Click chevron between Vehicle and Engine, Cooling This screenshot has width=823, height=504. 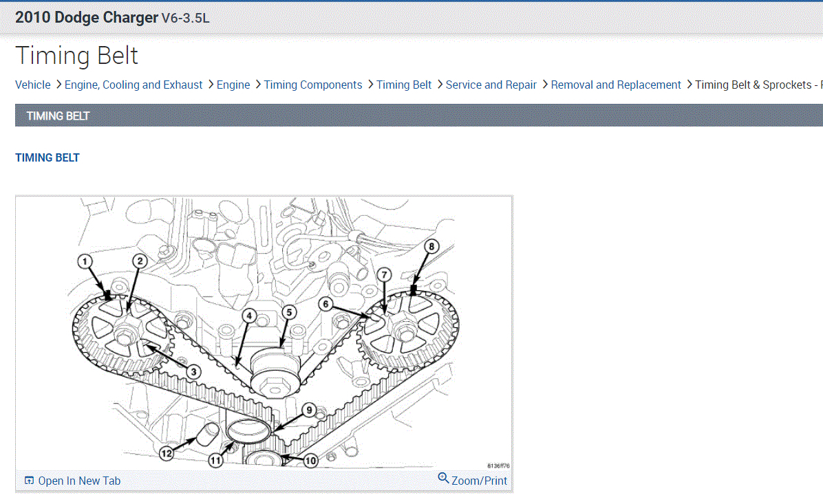tap(58, 85)
